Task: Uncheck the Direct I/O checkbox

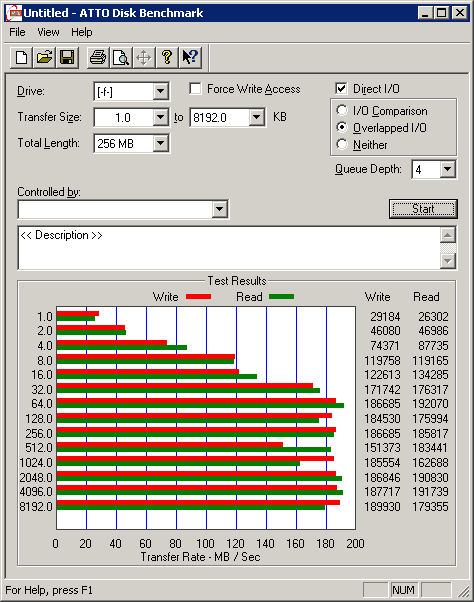Action: click(341, 89)
